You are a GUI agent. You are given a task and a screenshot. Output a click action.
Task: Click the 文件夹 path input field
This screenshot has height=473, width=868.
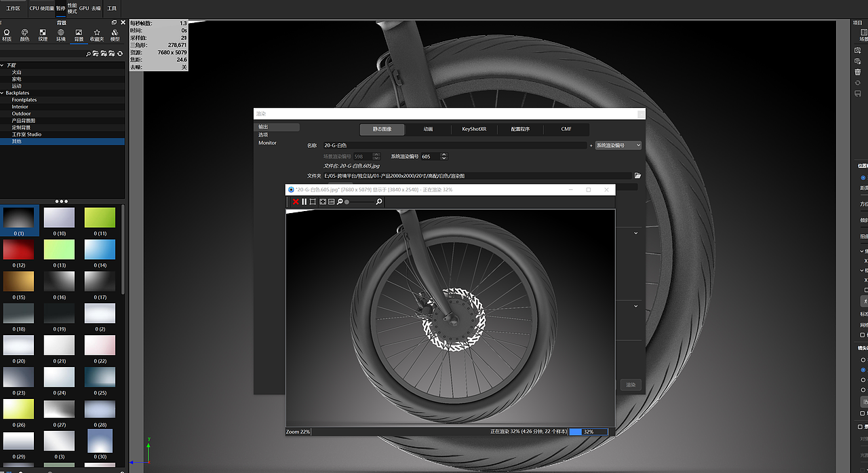(x=477, y=176)
